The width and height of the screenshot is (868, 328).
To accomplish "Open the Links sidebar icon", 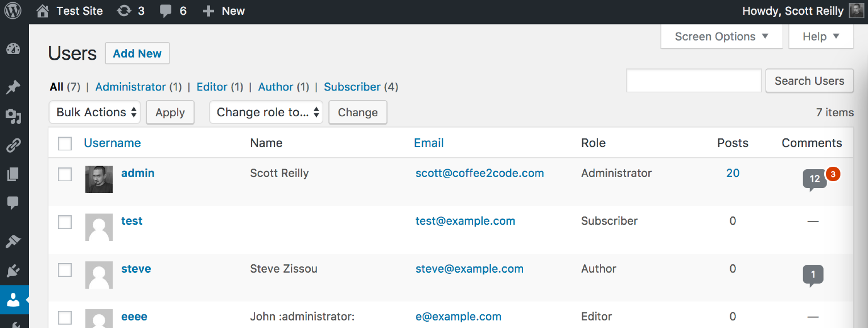I will pyautogui.click(x=14, y=146).
